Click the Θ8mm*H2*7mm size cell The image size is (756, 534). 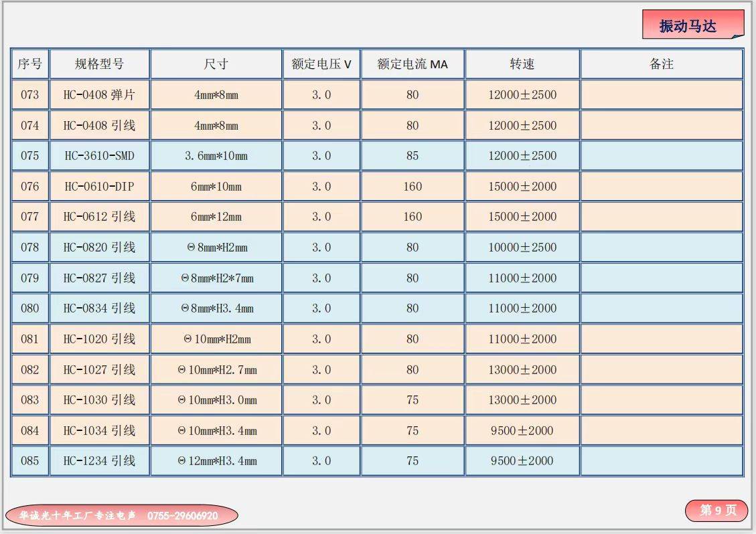216,278
